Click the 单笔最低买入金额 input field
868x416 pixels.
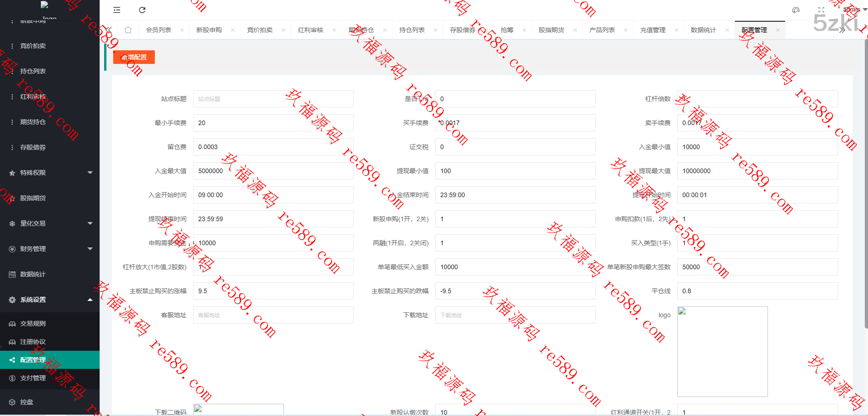pyautogui.click(x=515, y=267)
